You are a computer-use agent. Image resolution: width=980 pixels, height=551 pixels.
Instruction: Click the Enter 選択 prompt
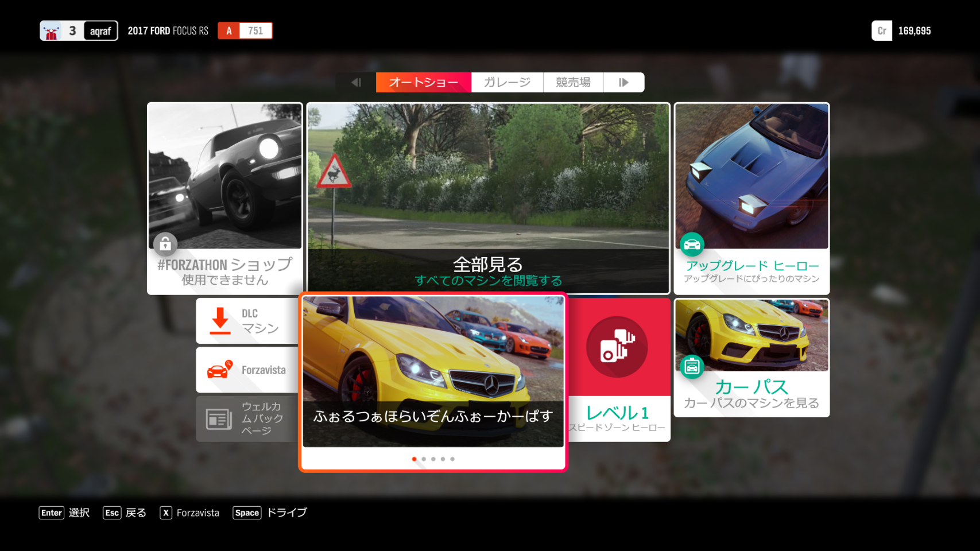(64, 513)
